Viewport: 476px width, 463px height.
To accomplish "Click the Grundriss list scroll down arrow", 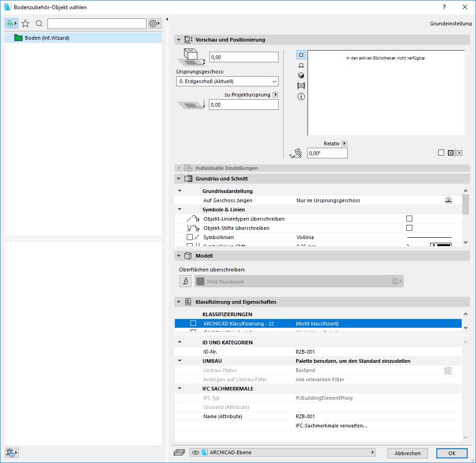I will pos(466,242).
